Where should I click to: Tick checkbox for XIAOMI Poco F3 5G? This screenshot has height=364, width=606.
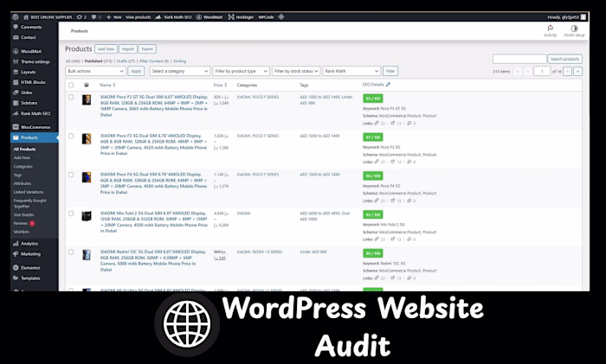point(71,136)
